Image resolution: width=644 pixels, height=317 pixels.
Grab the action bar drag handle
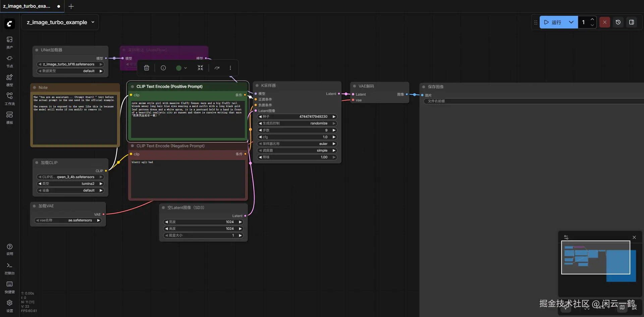click(x=536, y=22)
